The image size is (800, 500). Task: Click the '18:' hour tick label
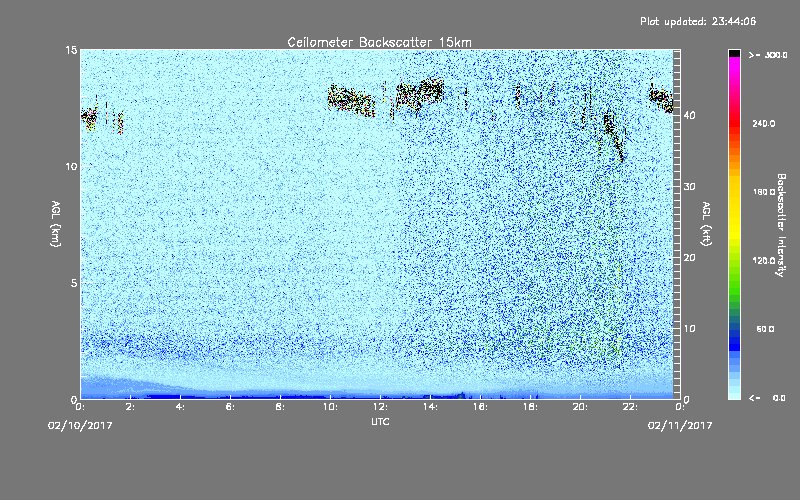click(530, 407)
